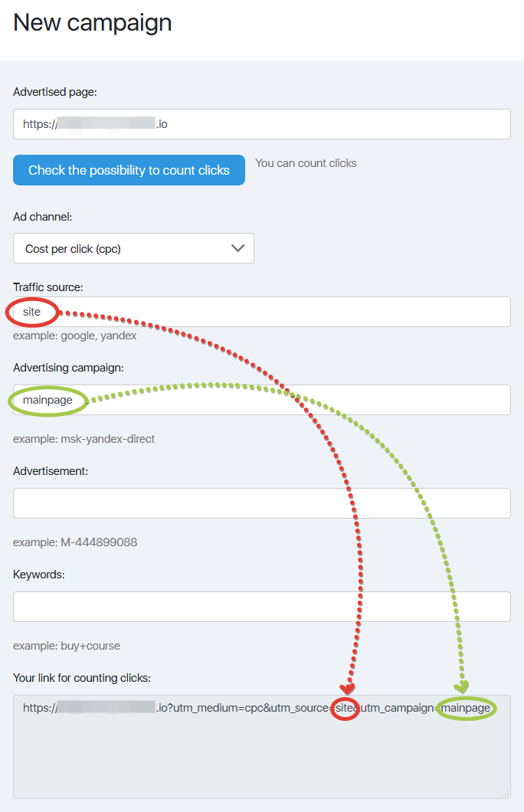Click the empty Keywords input field
The image size is (524, 812).
pyautogui.click(x=261, y=607)
